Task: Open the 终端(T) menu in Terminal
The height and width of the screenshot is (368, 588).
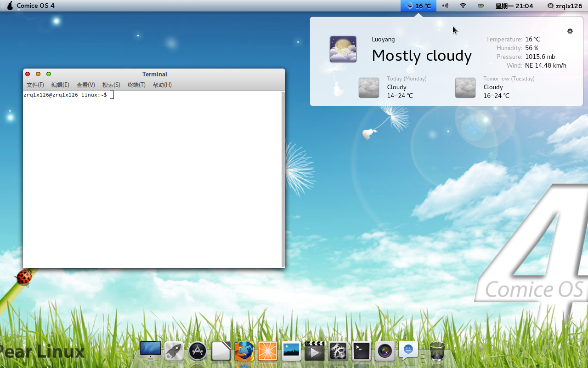Action: coord(136,85)
